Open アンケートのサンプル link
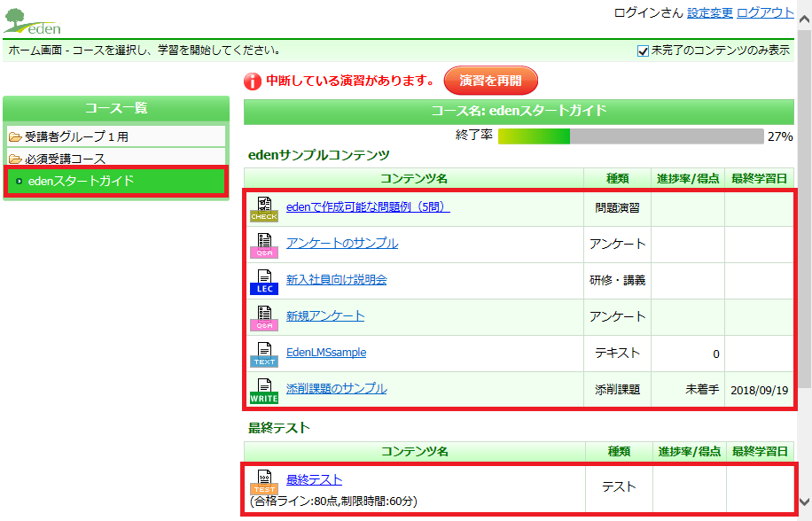 click(342, 243)
